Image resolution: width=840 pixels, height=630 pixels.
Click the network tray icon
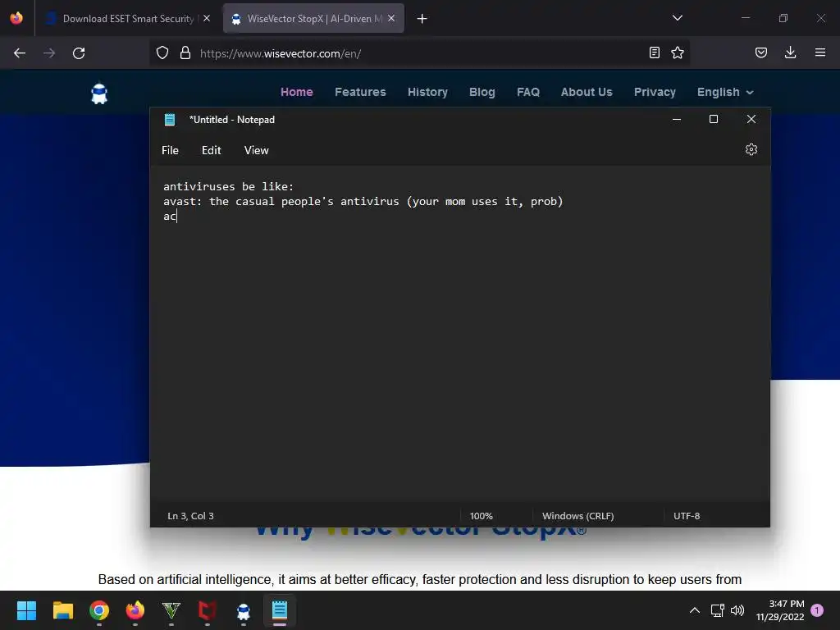coord(717,610)
